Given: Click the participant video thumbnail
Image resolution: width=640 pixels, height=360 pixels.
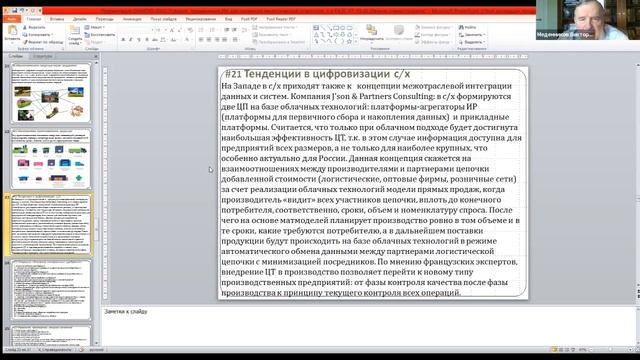Looking at the screenshot, I should tap(588, 20).
